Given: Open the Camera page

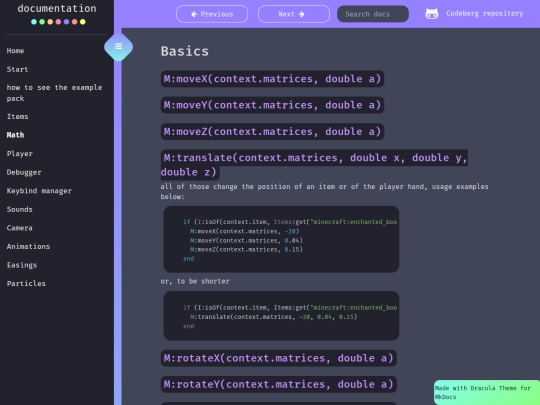Looking at the screenshot, I should pyautogui.click(x=20, y=228).
